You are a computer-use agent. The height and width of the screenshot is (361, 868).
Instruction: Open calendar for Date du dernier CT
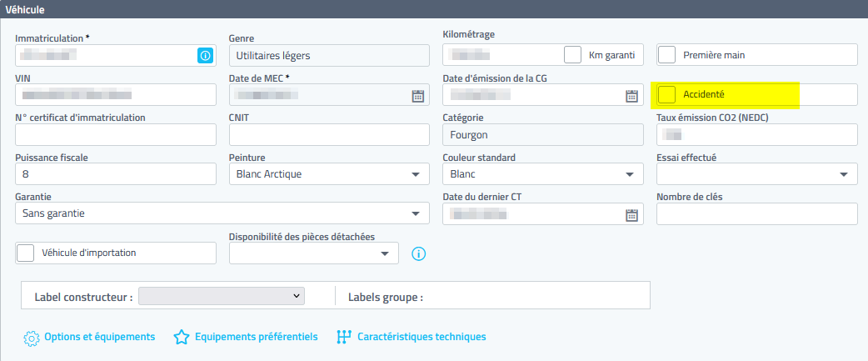coord(631,214)
